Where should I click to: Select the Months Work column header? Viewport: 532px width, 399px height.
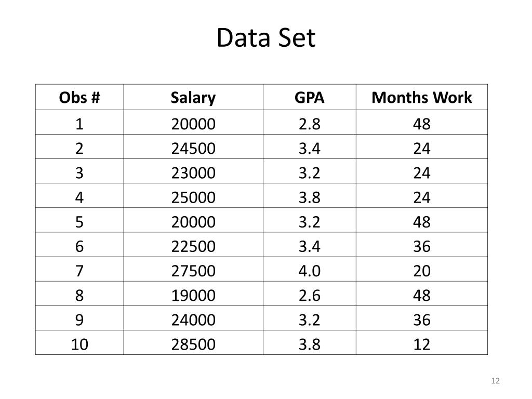pos(422,97)
